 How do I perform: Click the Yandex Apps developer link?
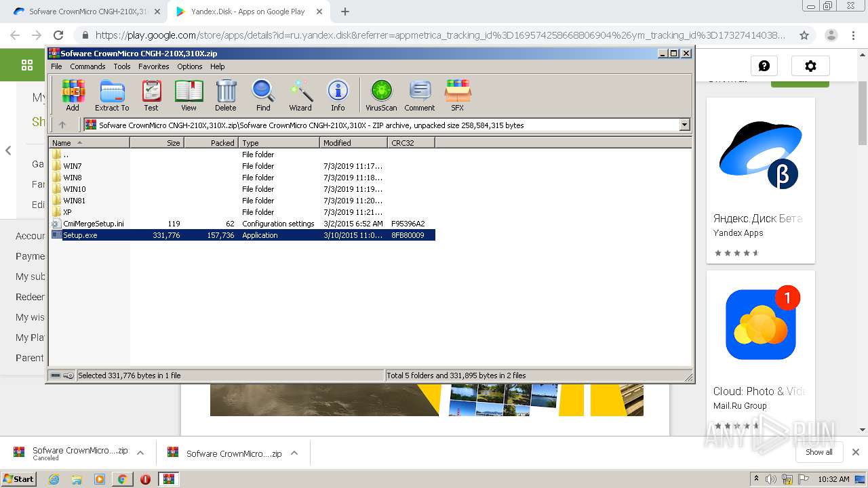click(738, 232)
